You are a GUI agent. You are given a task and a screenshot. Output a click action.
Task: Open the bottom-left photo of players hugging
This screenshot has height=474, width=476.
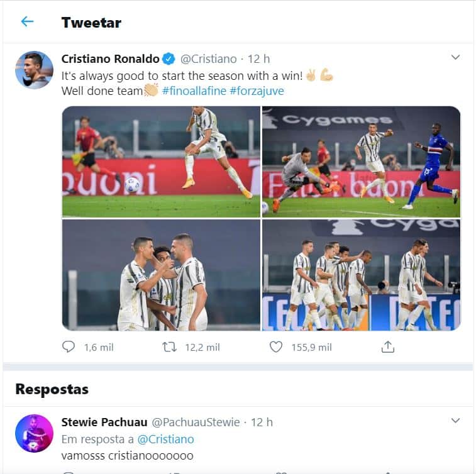[x=161, y=275]
